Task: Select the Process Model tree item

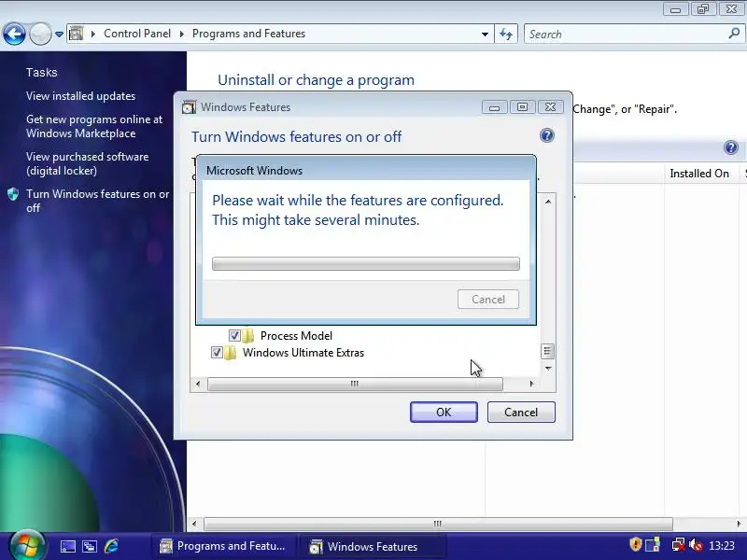Action: (296, 336)
